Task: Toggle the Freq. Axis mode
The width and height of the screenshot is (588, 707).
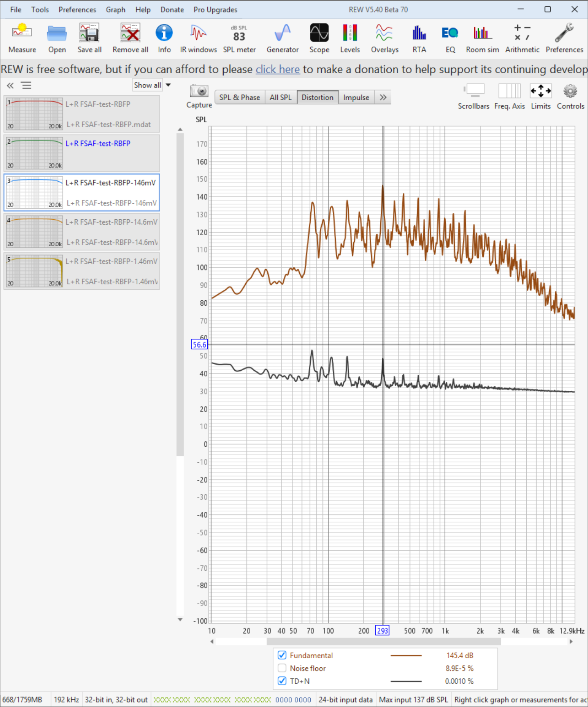Action: click(509, 97)
